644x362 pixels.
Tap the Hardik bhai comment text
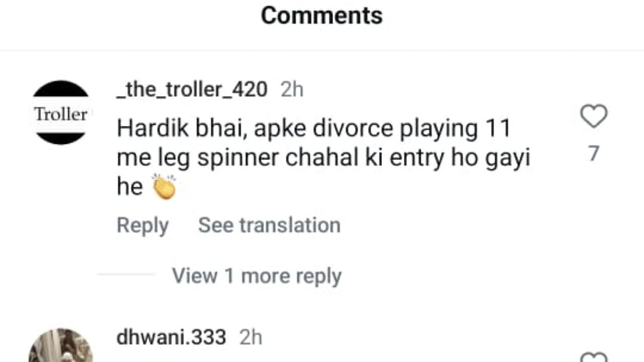click(x=324, y=158)
